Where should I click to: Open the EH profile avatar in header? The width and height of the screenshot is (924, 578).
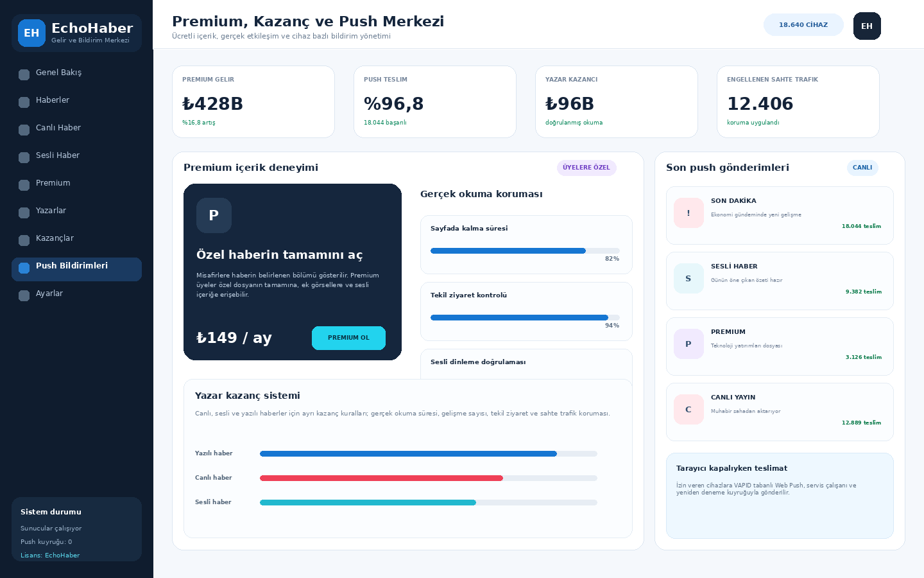coord(867,26)
